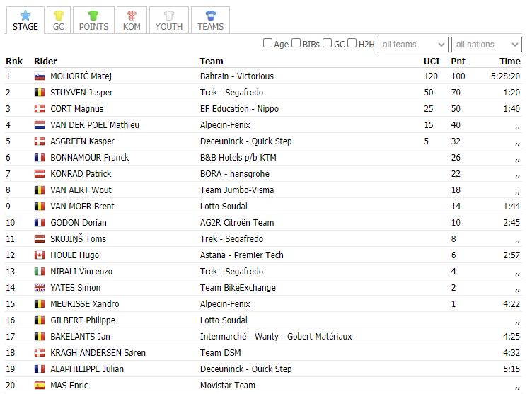
Task: Click the blue Teams jersey icon
Action: [x=211, y=16]
